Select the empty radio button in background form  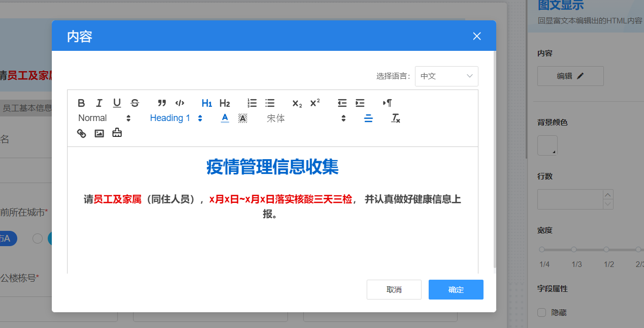(37, 238)
